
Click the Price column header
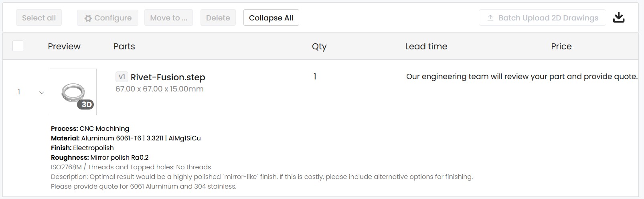click(561, 47)
